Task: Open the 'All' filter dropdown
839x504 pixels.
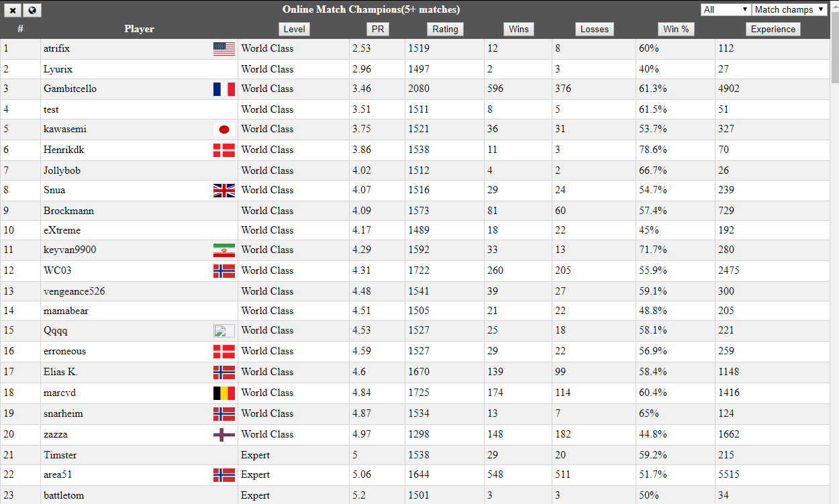Action: (x=726, y=9)
